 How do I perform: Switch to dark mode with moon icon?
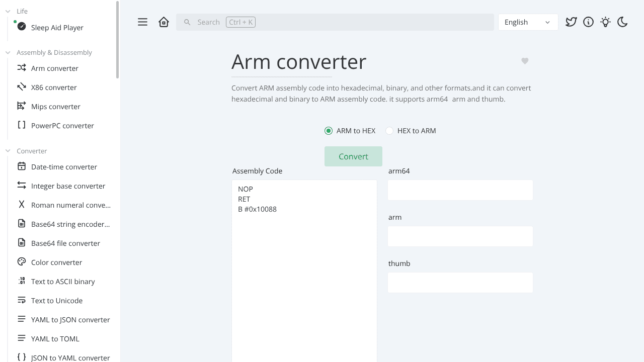tap(622, 22)
